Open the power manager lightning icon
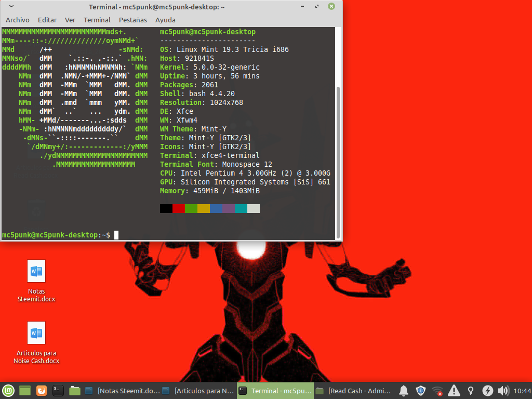The image size is (532, 399). tap(487, 391)
